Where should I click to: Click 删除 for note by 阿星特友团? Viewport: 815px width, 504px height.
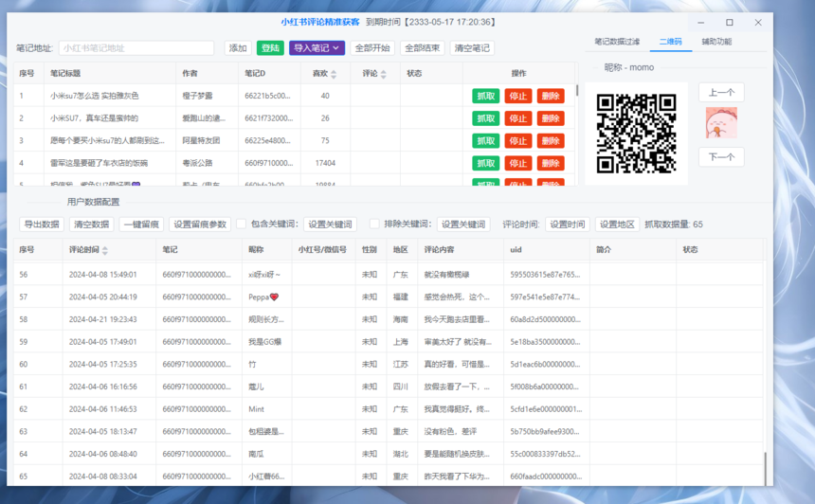click(551, 140)
